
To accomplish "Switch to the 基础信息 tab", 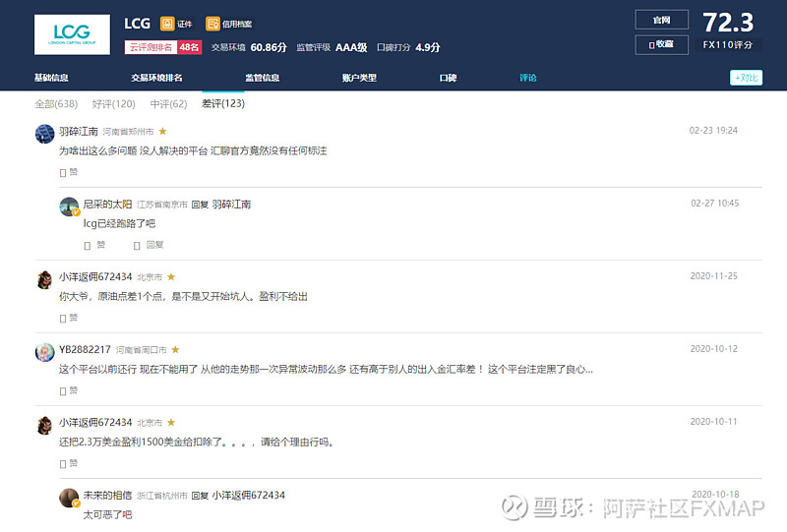I will click(x=51, y=78).
